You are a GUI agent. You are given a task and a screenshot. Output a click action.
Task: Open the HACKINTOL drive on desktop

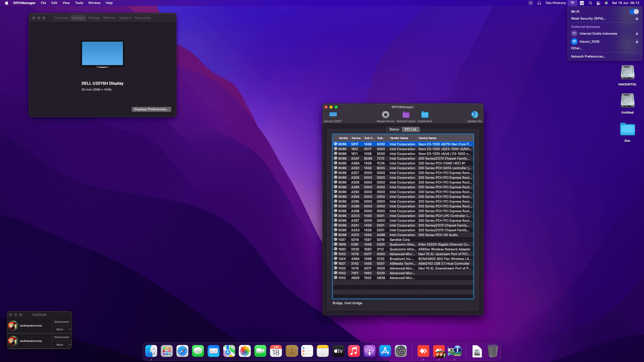tap(627, 73)
